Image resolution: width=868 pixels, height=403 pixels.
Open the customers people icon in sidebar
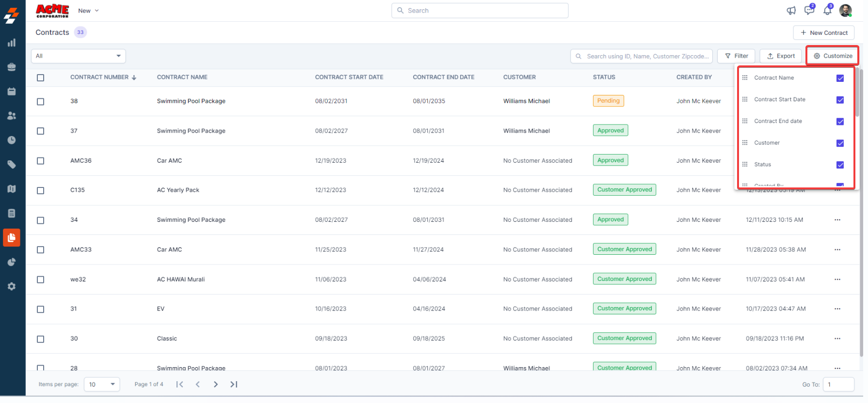(12, 116)
